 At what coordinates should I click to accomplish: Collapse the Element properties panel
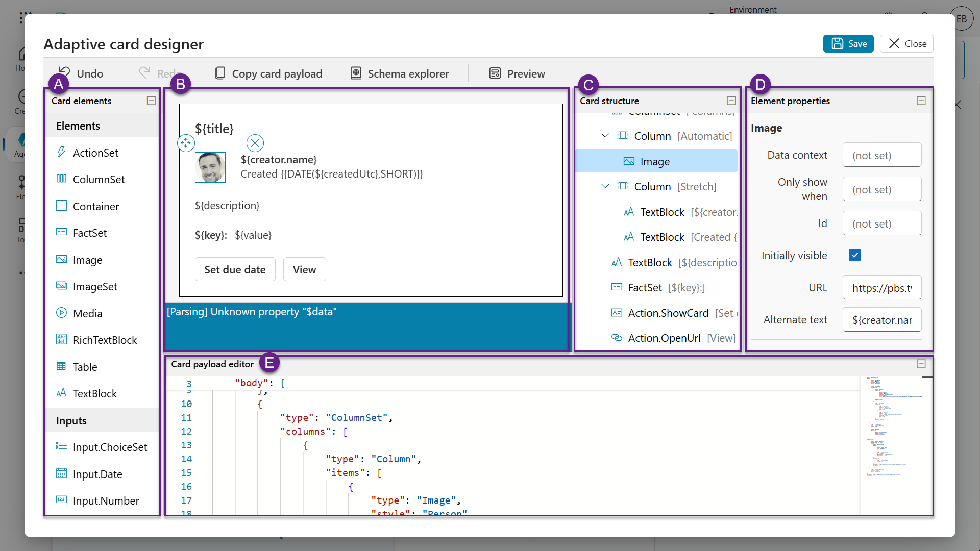coord(921,101)
